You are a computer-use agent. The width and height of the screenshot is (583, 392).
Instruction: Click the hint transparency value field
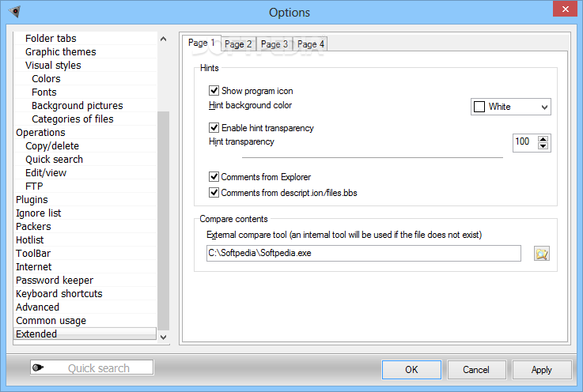click(525, 142)
